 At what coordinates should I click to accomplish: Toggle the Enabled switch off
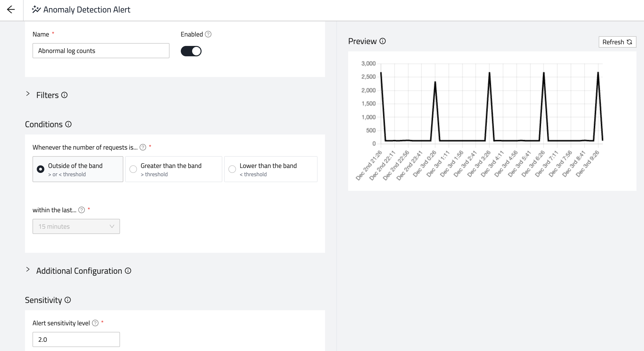click(x=191, y=51)
